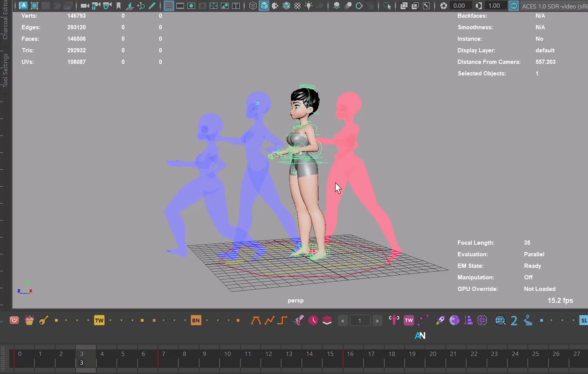Click the lock camera icon
Image resolution: width=588 pixels, height=374 pixels.
point(96,6)
